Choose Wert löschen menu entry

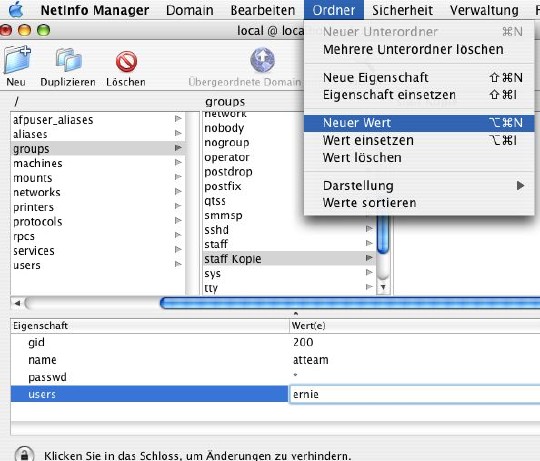(419, 157)
